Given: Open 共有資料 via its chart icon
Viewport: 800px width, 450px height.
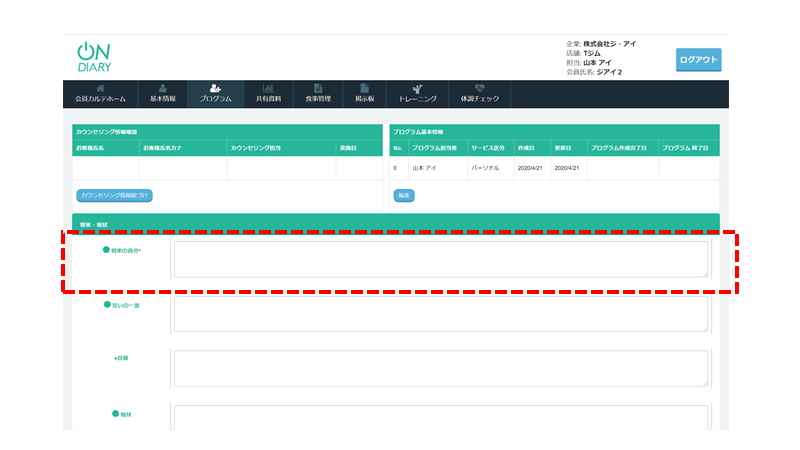Looking at the screenshot, I should (x=268, y=88).
